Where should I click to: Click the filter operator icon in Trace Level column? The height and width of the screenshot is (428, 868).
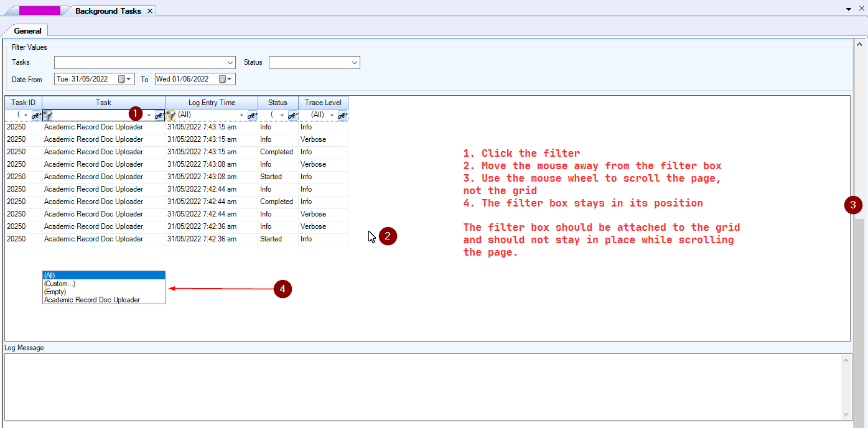tap(342, 115)
